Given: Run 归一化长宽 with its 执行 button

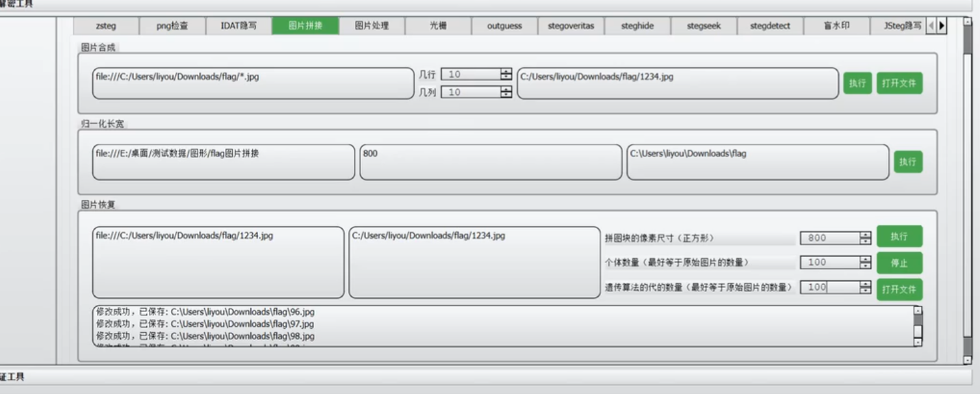Looking at the screenshot, I should coord(908,162).
